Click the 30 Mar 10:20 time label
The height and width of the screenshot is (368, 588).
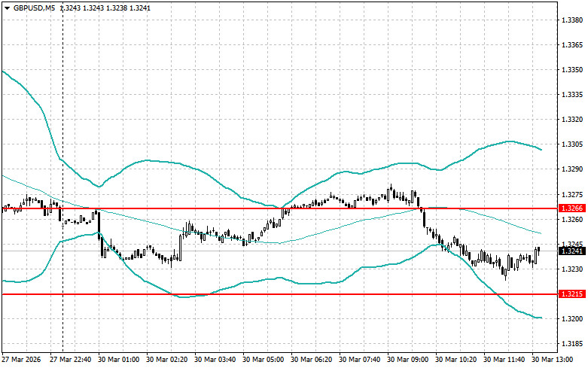pos(456,360)
